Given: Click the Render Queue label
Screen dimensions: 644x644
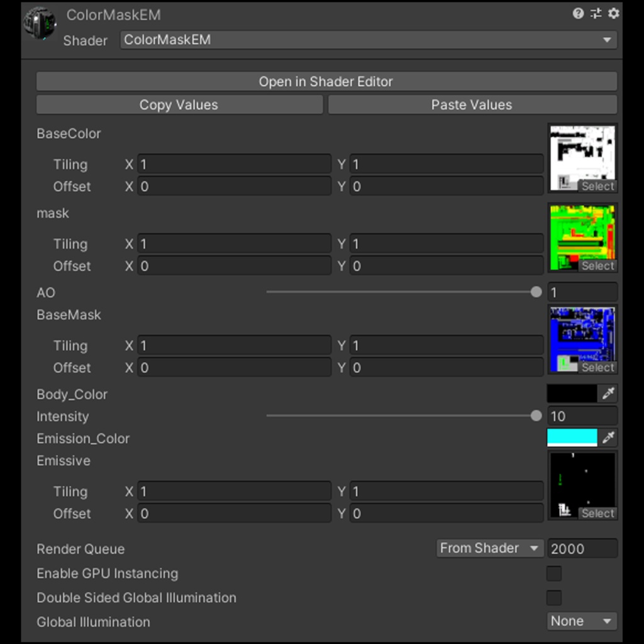Looking at the screenshot, I should tap(80, 549).
